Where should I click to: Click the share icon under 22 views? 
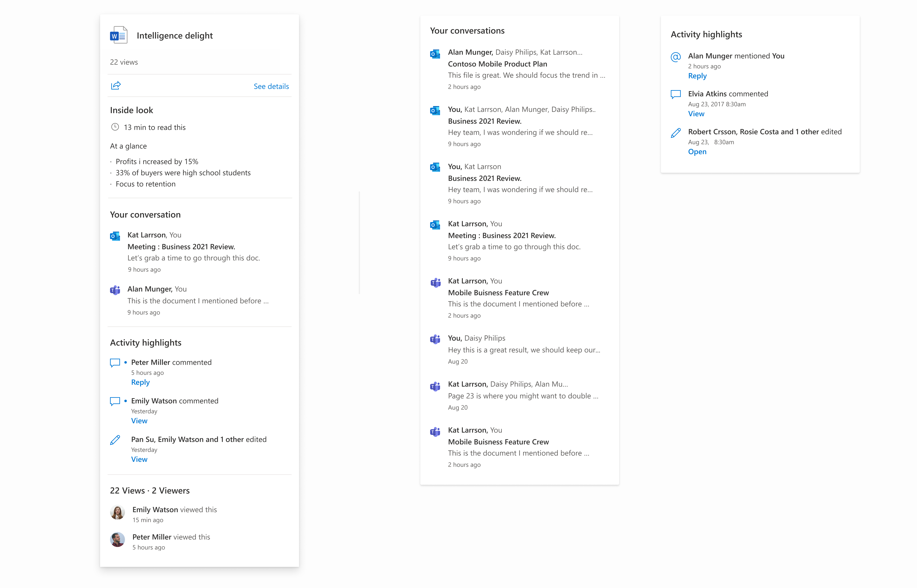116,86
